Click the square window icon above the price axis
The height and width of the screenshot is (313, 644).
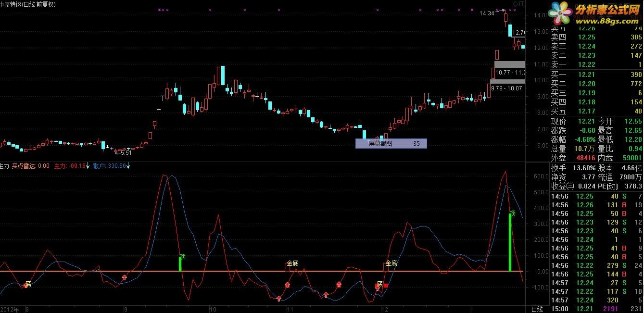coord(522,4)
